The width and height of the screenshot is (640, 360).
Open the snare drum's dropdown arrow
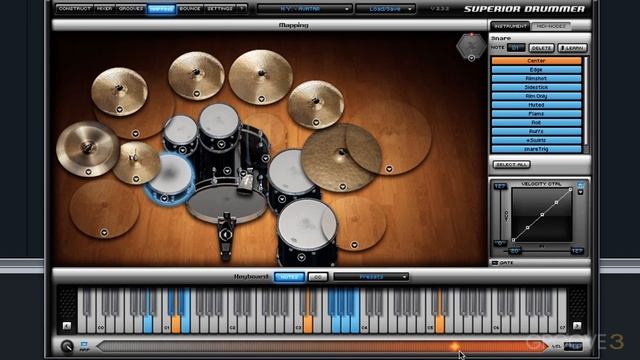[x=164, y=198]
